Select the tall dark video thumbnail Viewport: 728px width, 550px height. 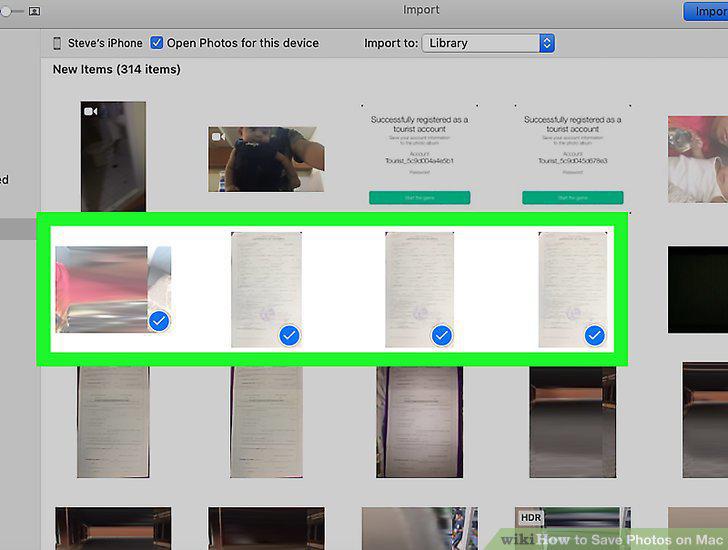(113, 156)
